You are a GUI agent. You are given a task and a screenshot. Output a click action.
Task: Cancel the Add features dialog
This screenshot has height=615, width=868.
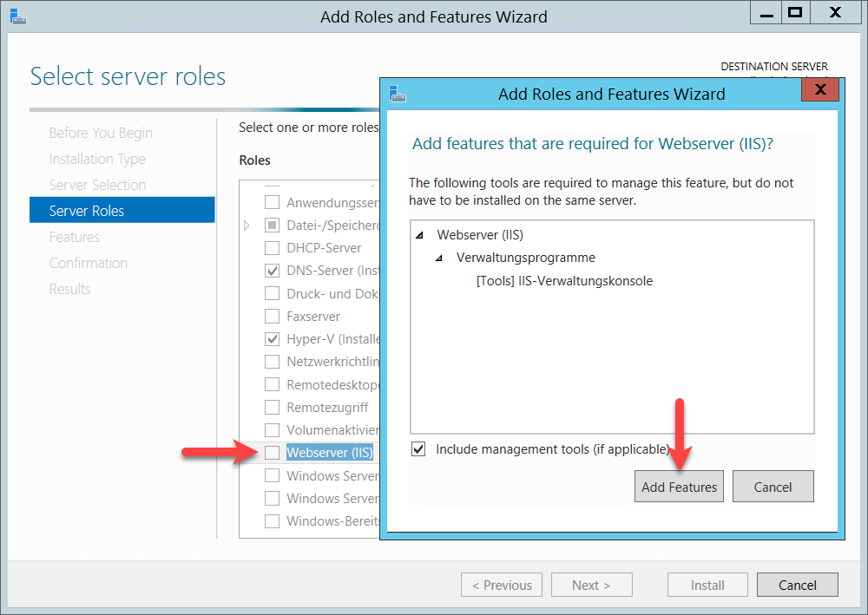pyautogui.click(x=773, y=487)
